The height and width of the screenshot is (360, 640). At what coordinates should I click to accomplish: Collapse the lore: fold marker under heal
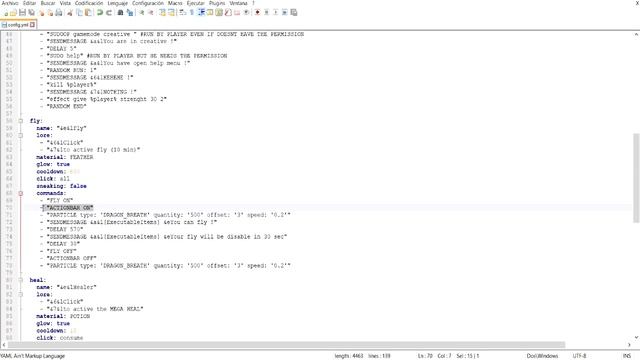pos(20,294)
